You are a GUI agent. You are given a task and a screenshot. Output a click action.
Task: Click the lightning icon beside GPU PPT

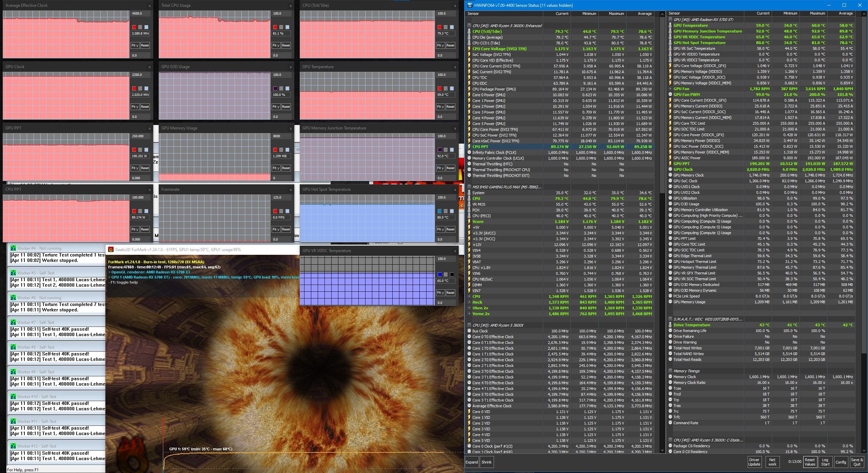click(670, 164)
